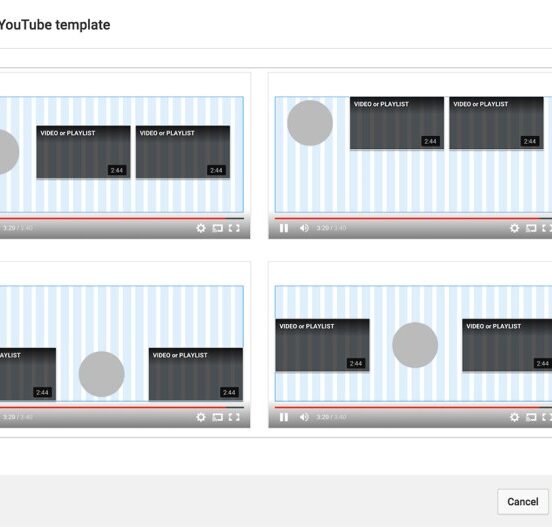Click the cast screen icon in bottom-right template

point(531,418)
